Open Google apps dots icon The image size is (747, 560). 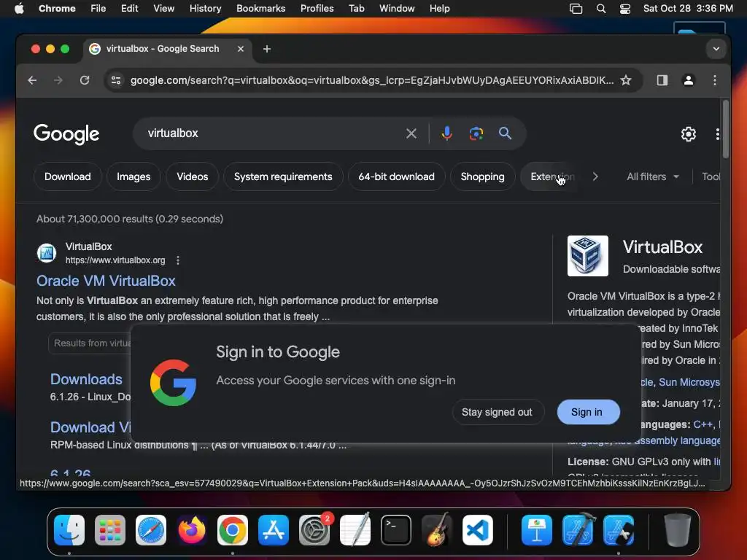coord(717,134)
